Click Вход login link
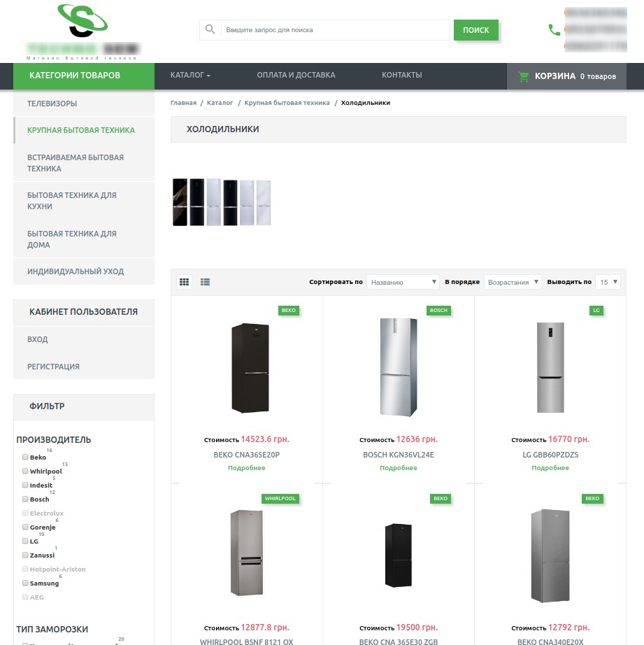The width and height of the screenshot is (644, 645). [x=38, y=339]
